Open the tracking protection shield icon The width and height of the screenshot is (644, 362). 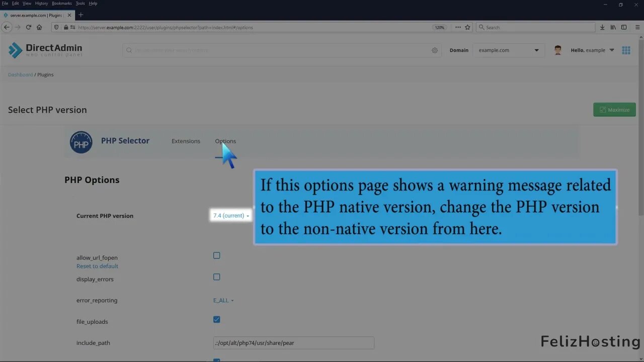(56, 27)
